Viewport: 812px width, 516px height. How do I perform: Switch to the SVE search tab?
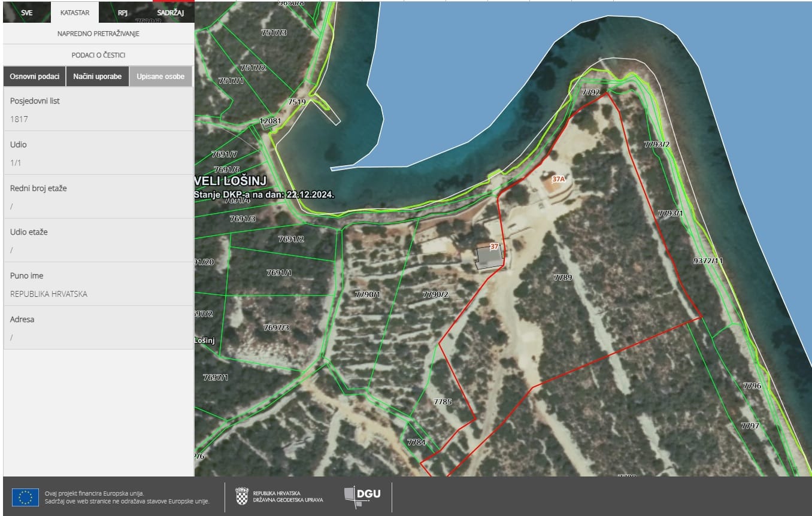(26, 12)
